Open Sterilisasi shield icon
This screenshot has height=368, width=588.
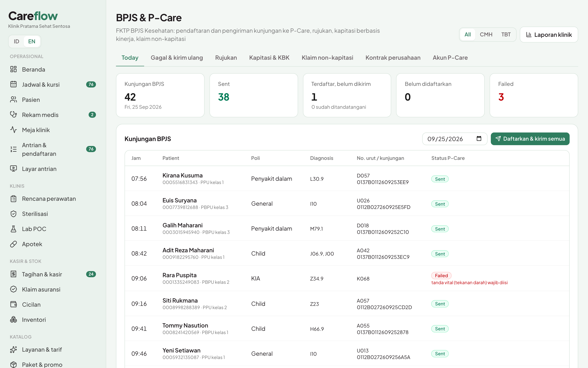tap(13, 214)
